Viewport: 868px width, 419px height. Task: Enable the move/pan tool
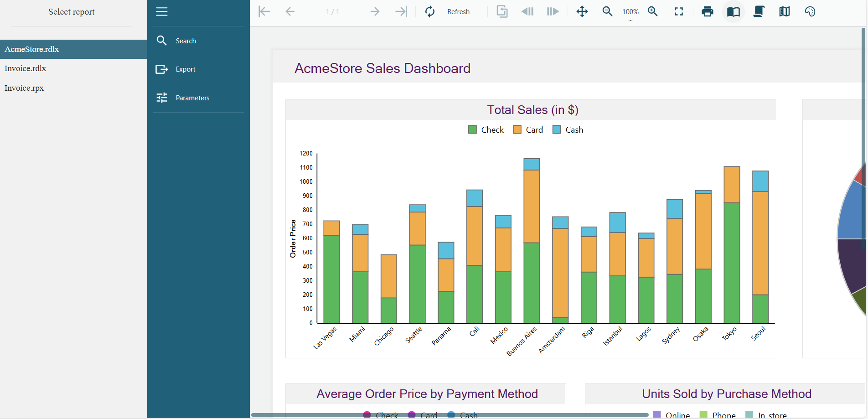pyautogui.click(x=582, y=12)
